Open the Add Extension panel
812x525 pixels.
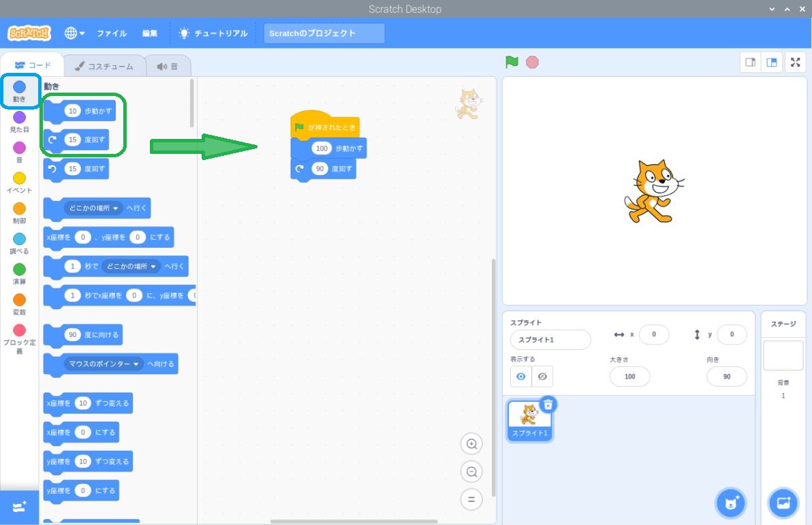pyautogui.click(x=19, y=507)
